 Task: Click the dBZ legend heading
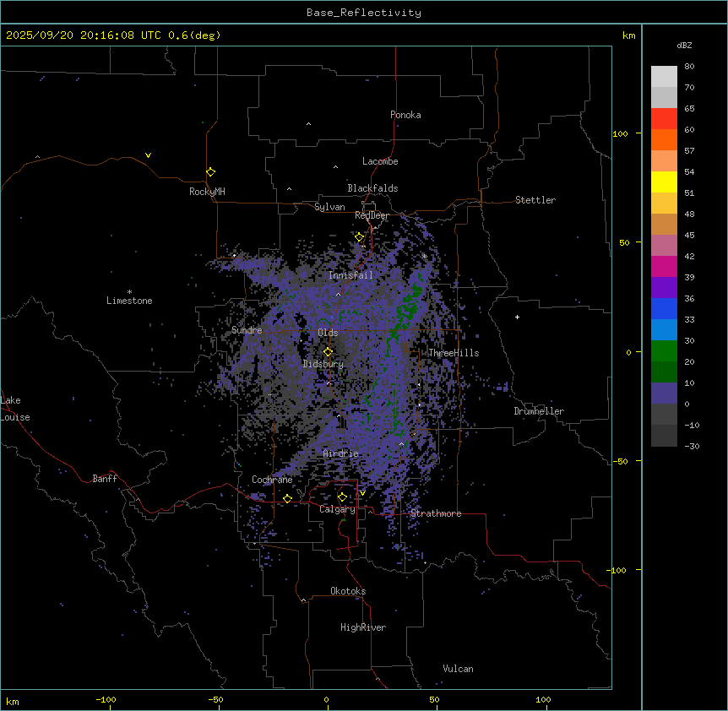point(685,46)
